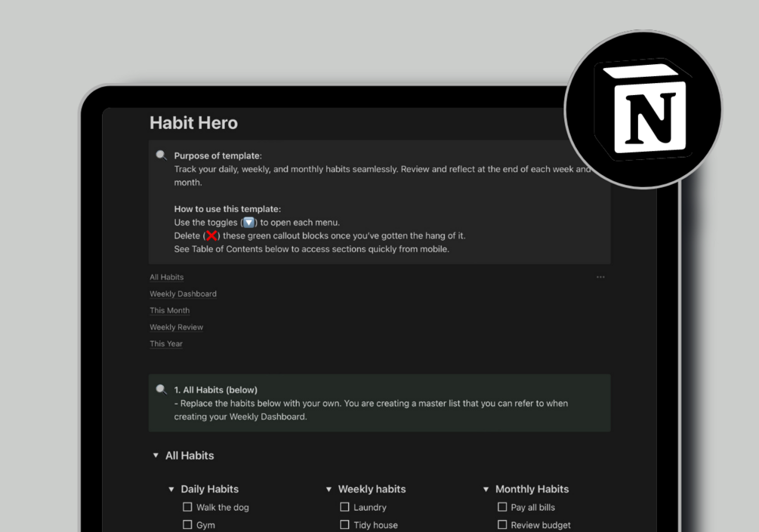Collapse the Monthly Habits toggle

(486, 490)
